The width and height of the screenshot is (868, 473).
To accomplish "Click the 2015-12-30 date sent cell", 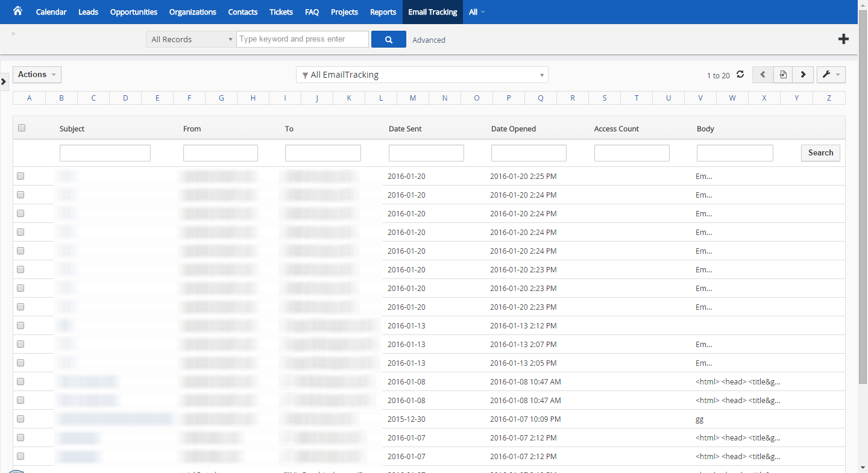I will click(406, 419).
